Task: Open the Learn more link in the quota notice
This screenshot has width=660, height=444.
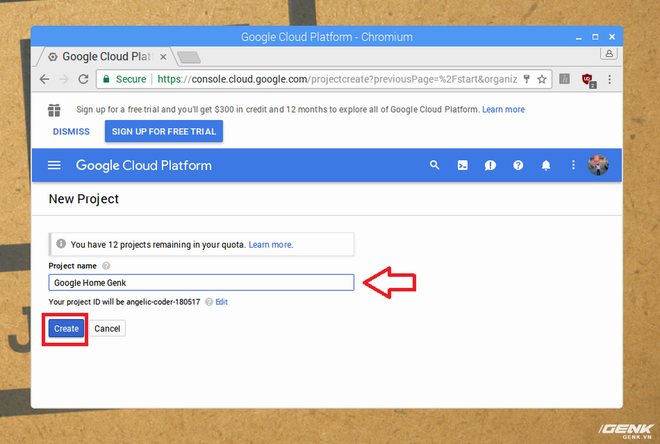Action: 271,245
